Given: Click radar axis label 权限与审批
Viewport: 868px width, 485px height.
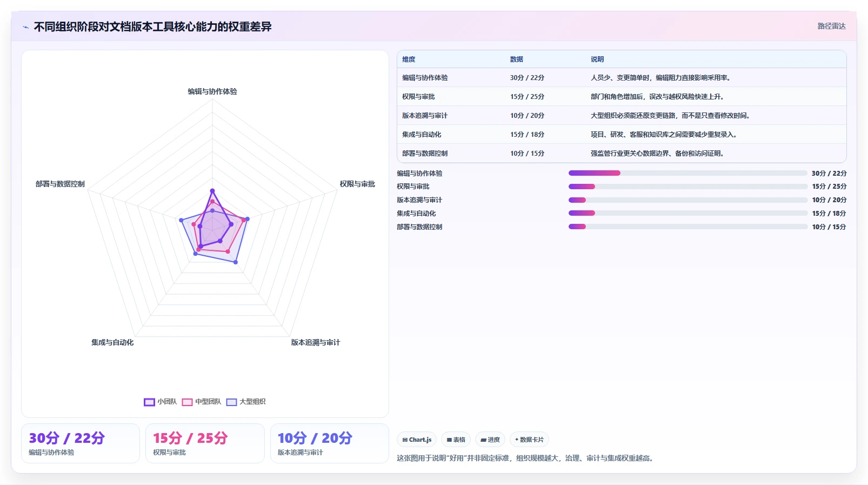Looking at the screenshot, I should coord(357,184).
